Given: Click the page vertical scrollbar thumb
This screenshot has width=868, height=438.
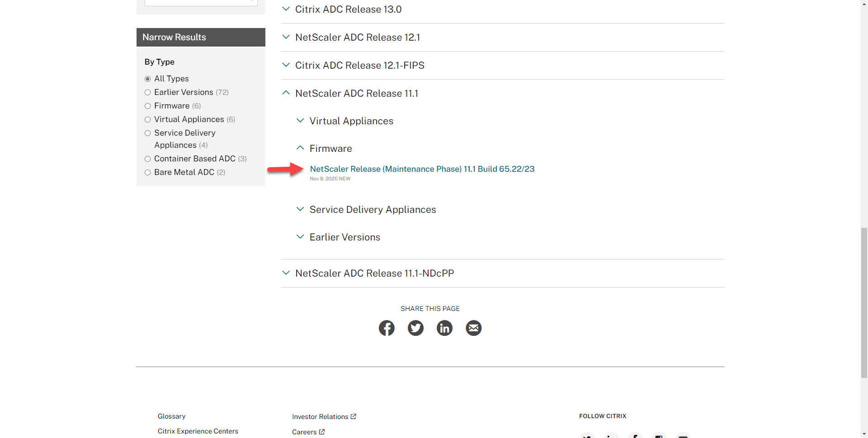Looking at the screenshot, I should tap(864, 302).
